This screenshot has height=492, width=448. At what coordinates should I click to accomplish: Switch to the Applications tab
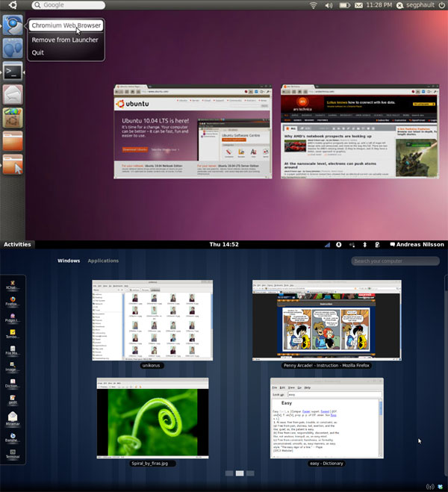pos(103,261)
